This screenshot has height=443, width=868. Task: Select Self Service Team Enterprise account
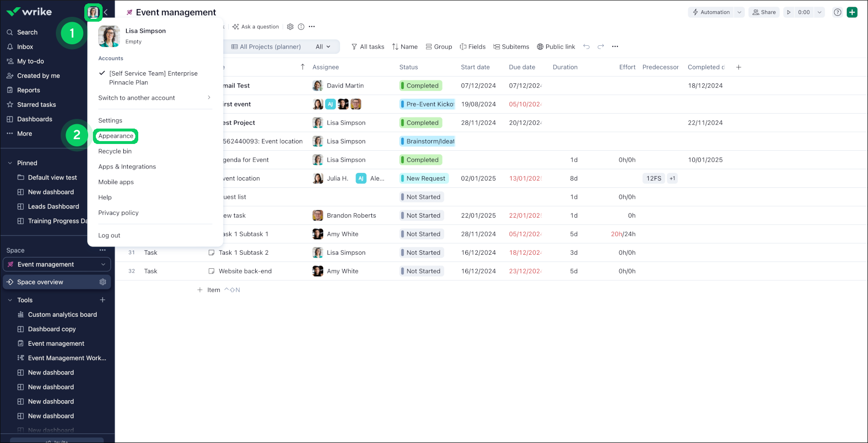153,78
